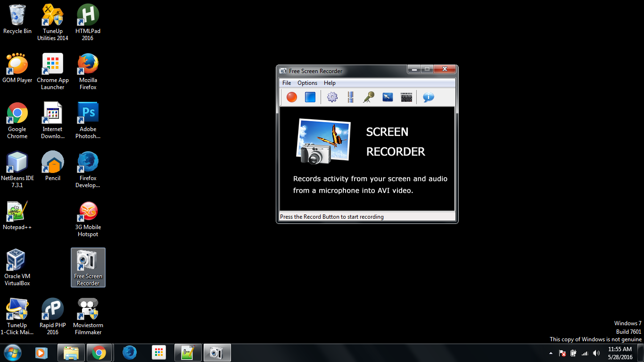Click the blue info bubble icon

[x=428, y=97]
